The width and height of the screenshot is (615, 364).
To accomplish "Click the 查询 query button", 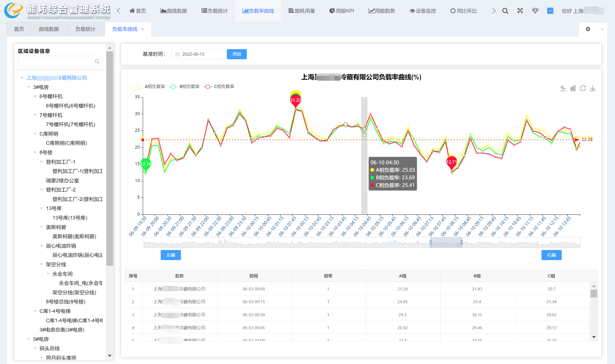I will pyautogui.click(x=236, y=54).
